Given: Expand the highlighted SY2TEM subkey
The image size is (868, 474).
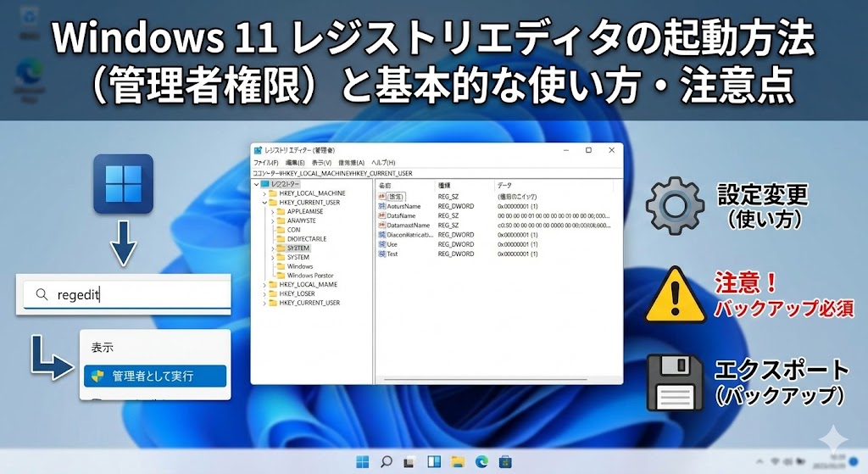Looking at the screenshot, I should (272, 248).
